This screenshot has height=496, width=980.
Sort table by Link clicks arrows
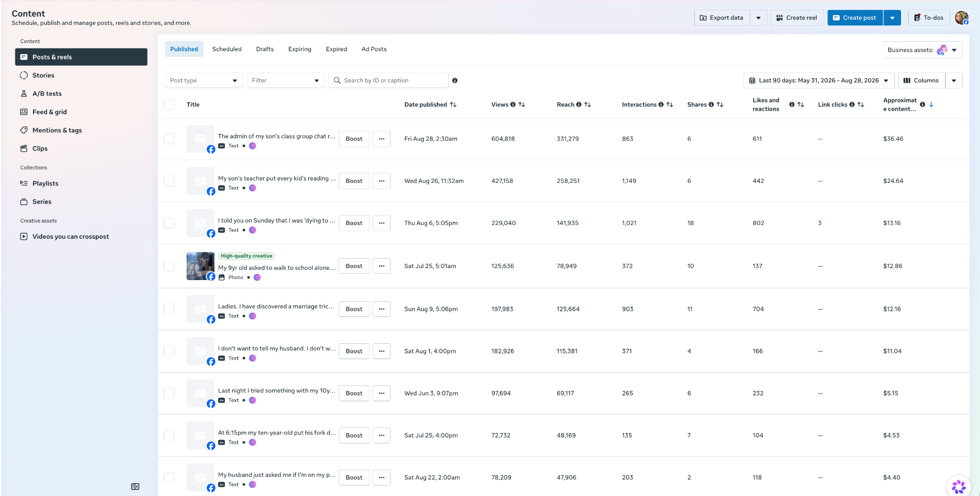pos(861,104)
